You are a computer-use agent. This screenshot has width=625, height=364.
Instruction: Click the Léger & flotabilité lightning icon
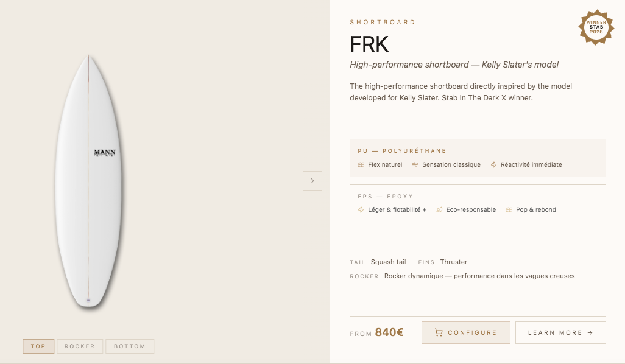coord(361,210)
